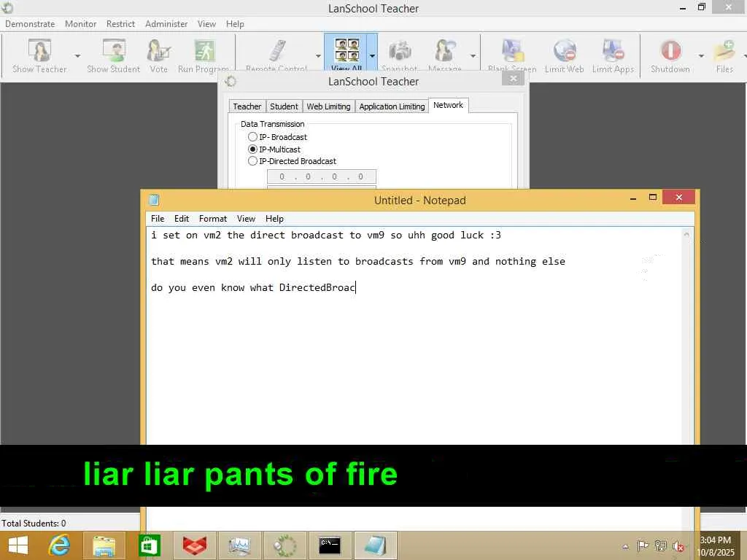Viewport: 747px width, 560px height.
Task: Click the directed broadcast IP address field
Action: tap(322, 176)
